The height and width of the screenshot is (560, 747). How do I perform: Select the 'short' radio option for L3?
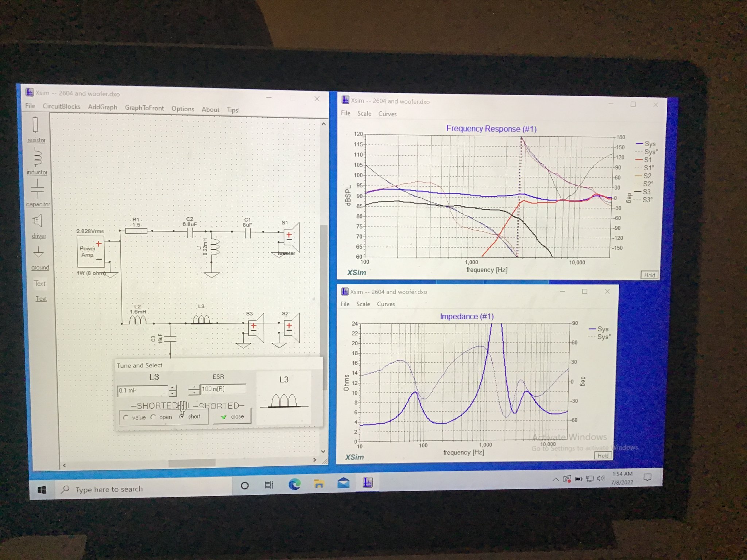182,416
